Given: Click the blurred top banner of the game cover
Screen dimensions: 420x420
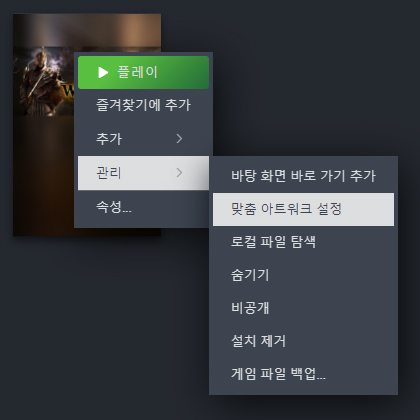Looking at the screenshot, I should (87, 30).
